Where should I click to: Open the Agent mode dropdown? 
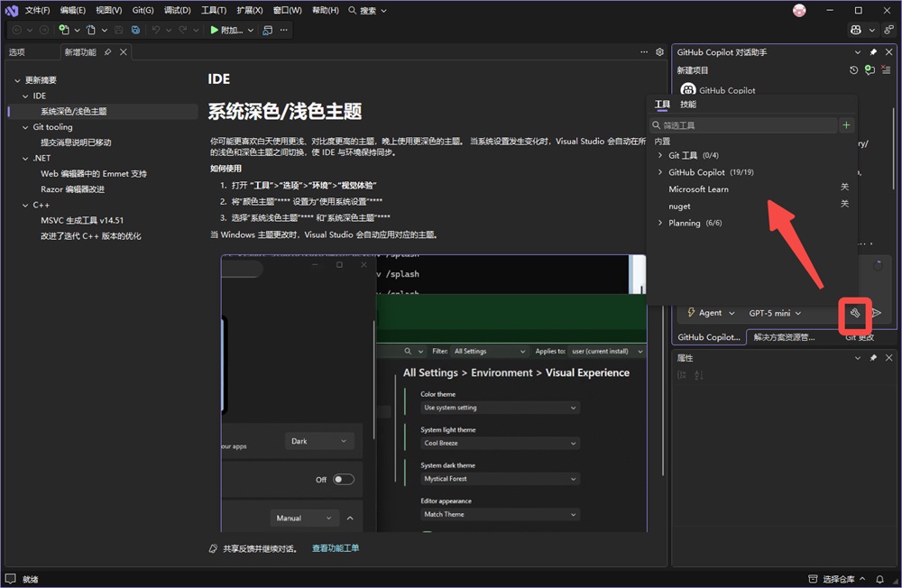[712, 313]
